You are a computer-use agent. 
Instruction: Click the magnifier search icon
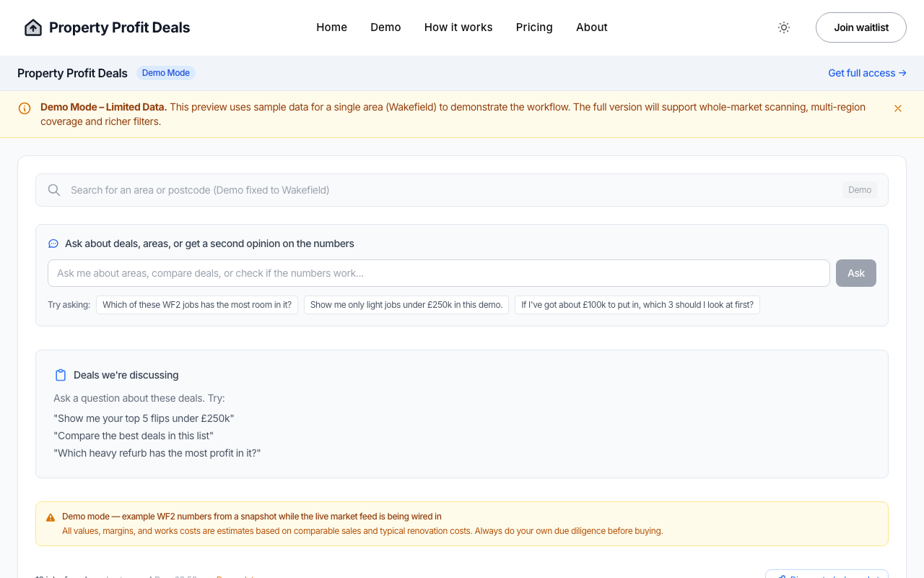pyautogui.click(x=54, y=190)
